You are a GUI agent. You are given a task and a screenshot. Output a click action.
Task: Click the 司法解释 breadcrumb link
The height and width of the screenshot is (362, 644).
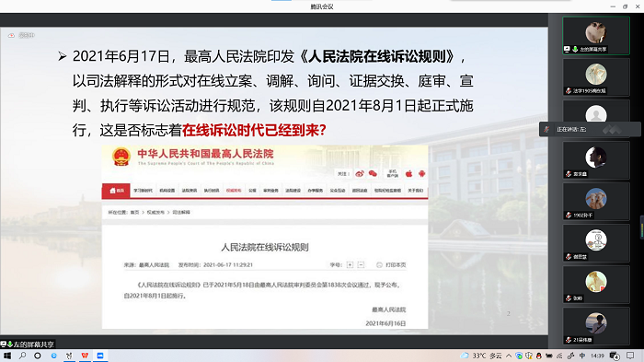click(181, 213)
